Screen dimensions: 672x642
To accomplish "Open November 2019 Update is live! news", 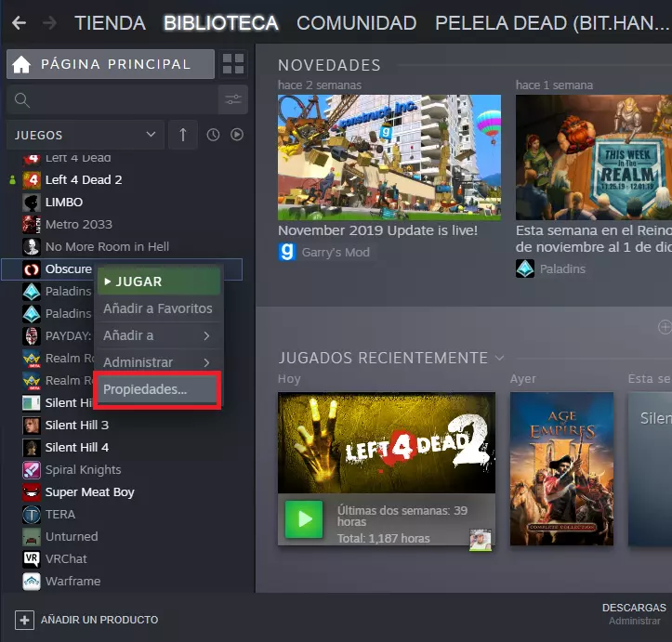I will pyautogui.click(x=377, y=230).
